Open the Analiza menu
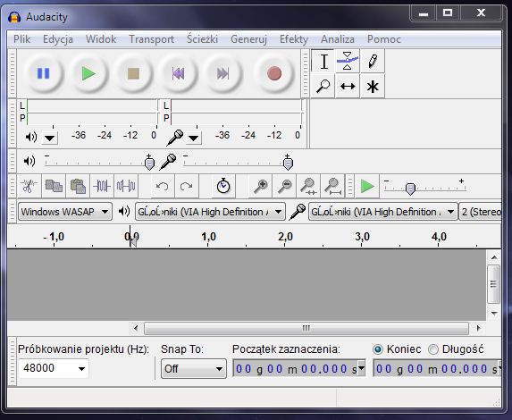This screenshot has width=512, height=420. click(x=338, y=39)
